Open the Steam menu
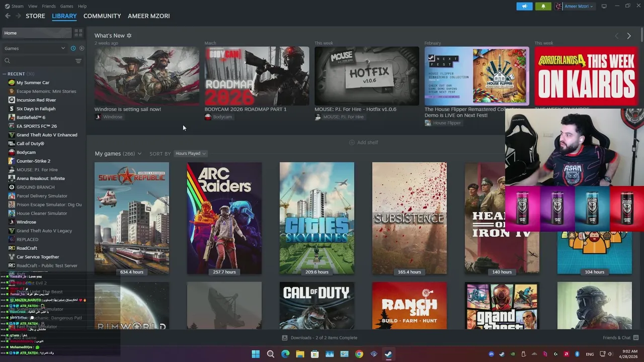 coord(15,6)
